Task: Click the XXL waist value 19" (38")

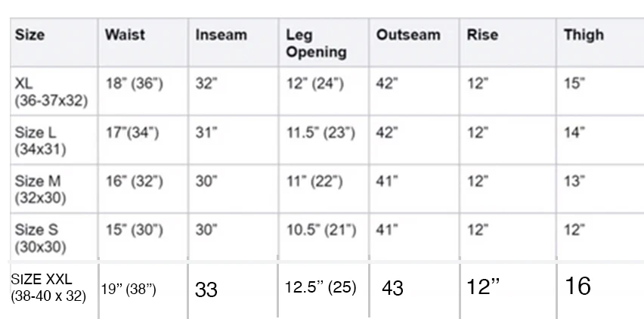Action: pos(128,290)
